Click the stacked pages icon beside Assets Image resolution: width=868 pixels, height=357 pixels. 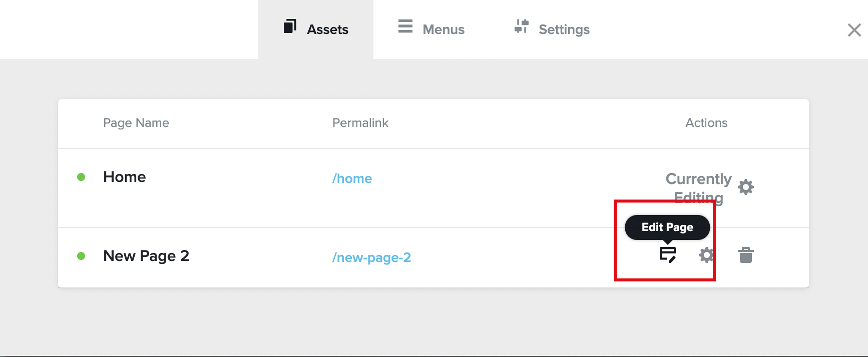point(290,26)
